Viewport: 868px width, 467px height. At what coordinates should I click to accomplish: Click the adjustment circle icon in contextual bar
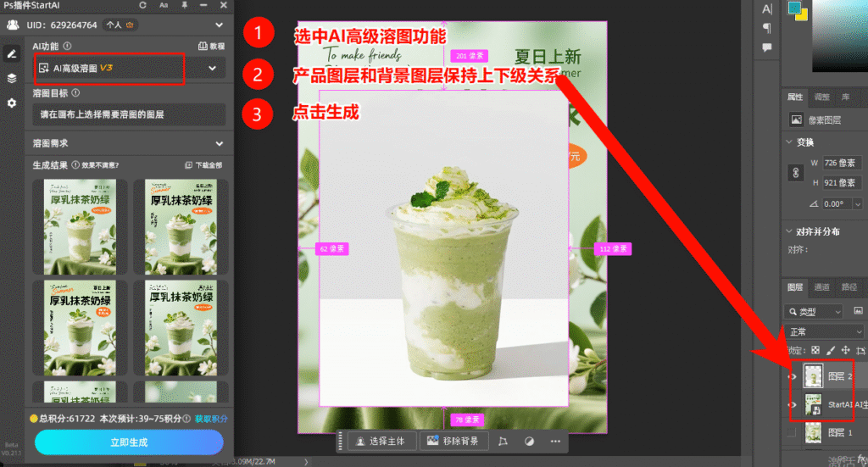pyautogui.click(x=530, y=441)
